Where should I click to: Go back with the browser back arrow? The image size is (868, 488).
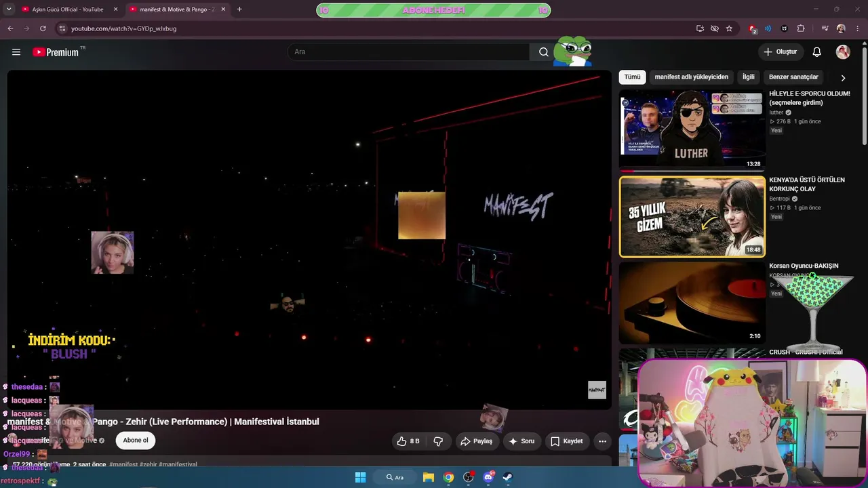[x=10, y=28]
